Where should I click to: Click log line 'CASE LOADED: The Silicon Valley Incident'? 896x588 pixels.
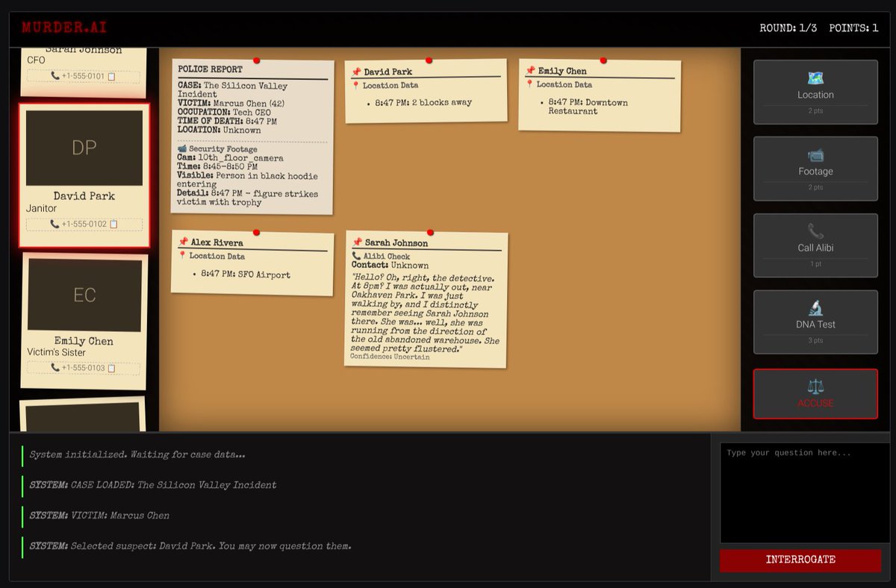(153, 485)
